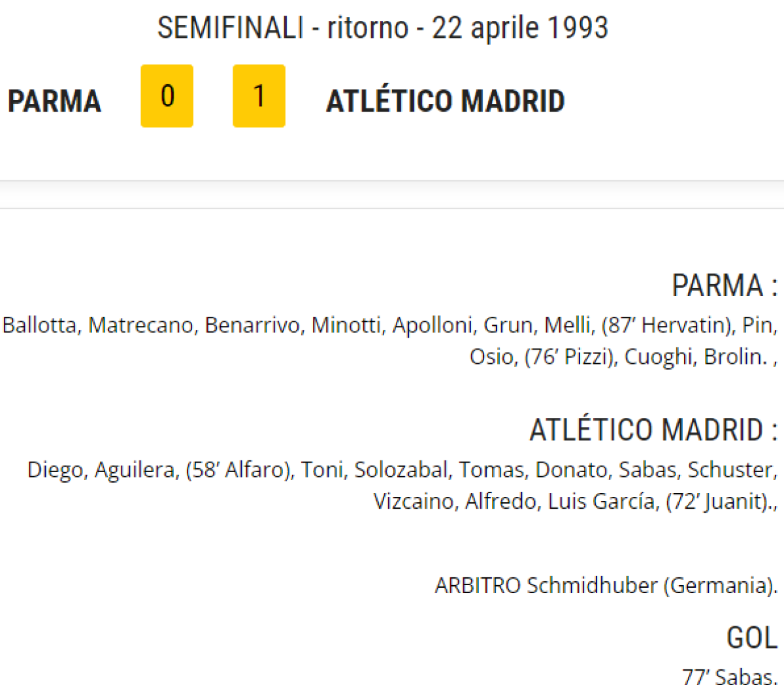The image size is (784, 689).
Task: Click the SEMIFINALI ritorno match heading
Action: tap(383, 28)
